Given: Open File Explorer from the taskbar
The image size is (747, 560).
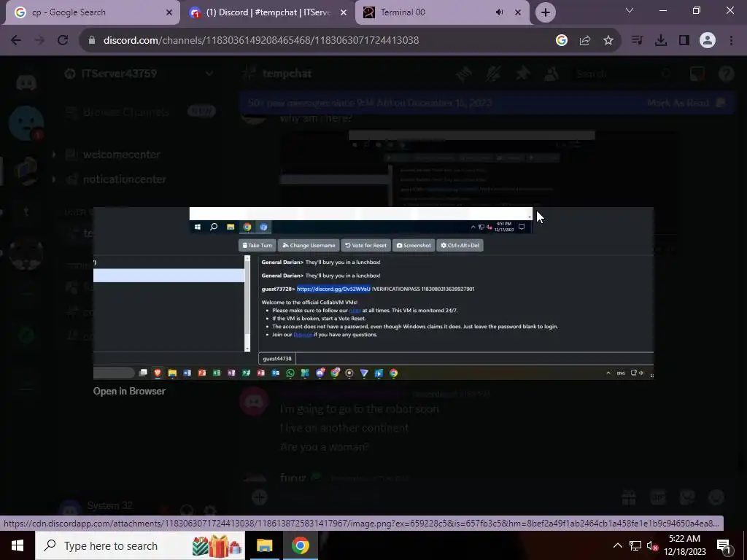Looking at the screenshot, I should click(264, 545).
